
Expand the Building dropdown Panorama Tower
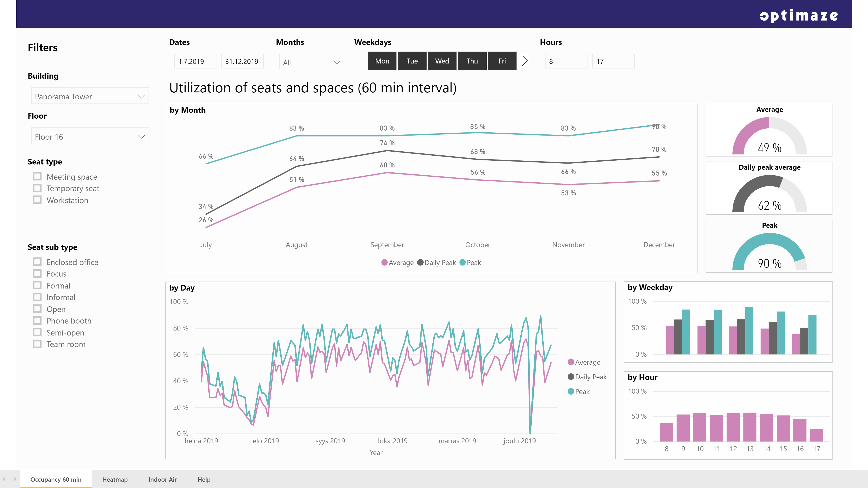[x=90, y=97]
